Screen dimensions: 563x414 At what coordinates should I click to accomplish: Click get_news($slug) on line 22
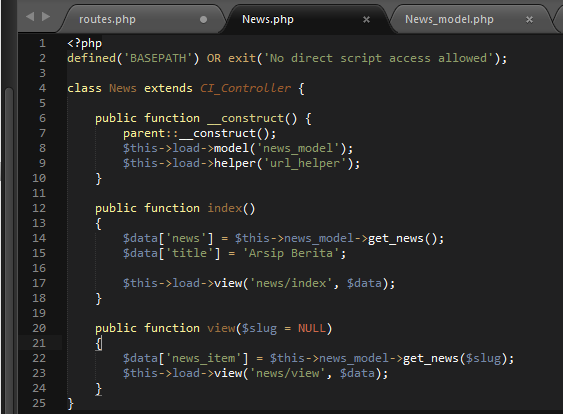point(455,358)
